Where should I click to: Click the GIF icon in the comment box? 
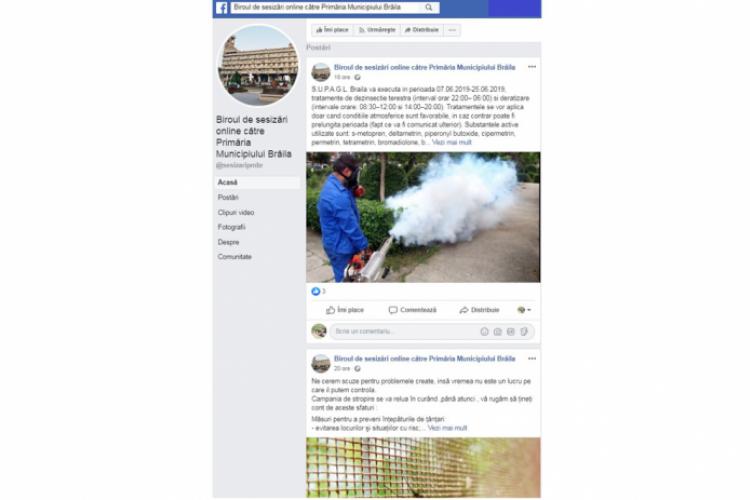pos(510,332)
